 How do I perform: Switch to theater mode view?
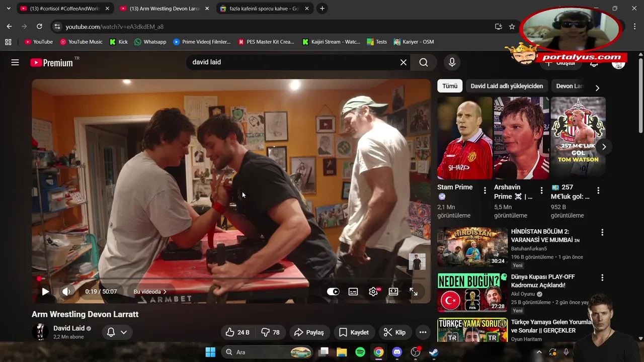click(x=393, y=292)
